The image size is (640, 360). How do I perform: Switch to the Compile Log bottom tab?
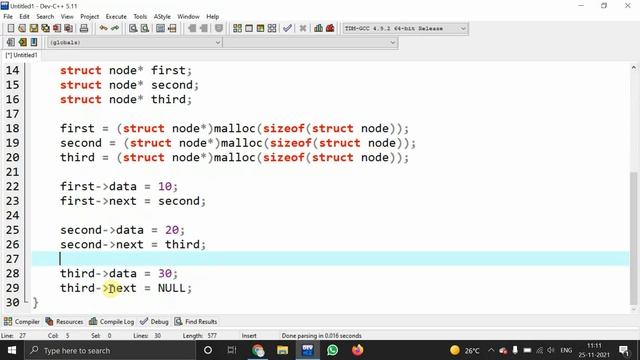[111, 322]
